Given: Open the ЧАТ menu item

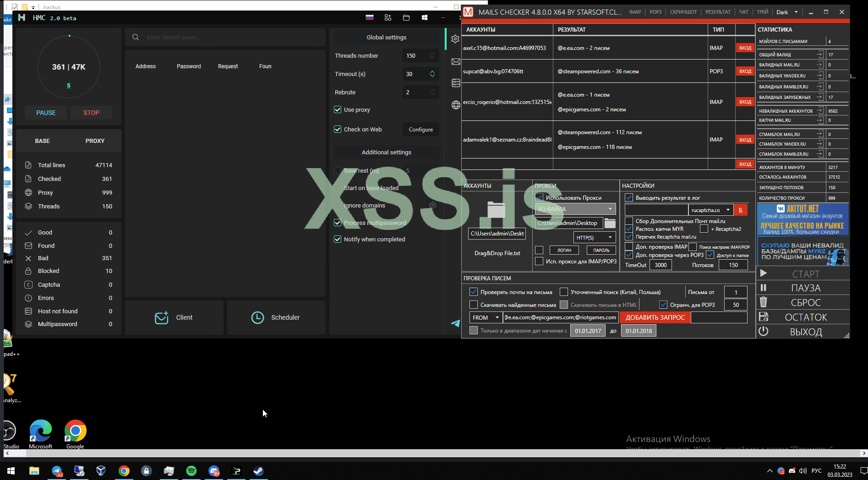Looking at the screenshot, I should pos(744,12).
